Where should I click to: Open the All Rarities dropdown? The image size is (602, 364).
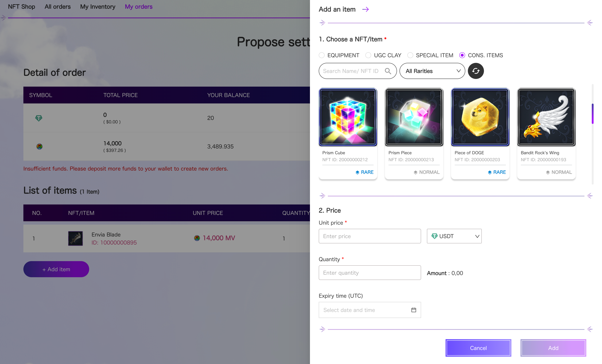[432, 71]
